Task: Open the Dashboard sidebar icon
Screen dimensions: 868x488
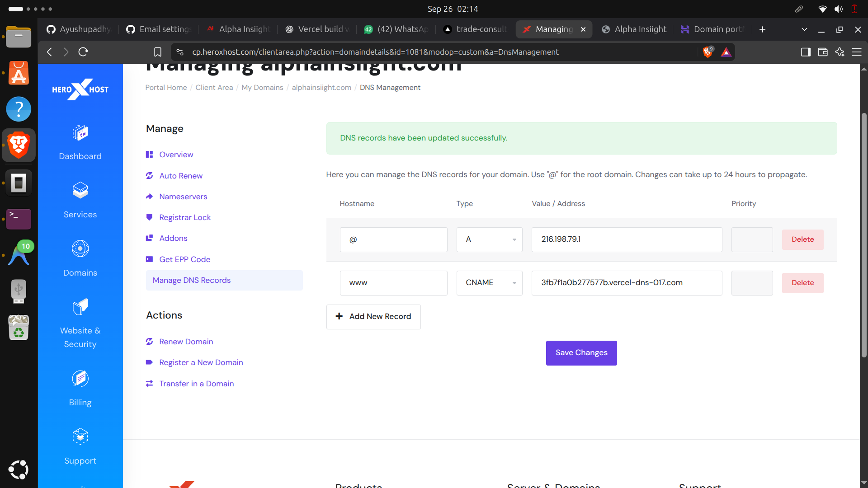Action: (x=80, y=133)
